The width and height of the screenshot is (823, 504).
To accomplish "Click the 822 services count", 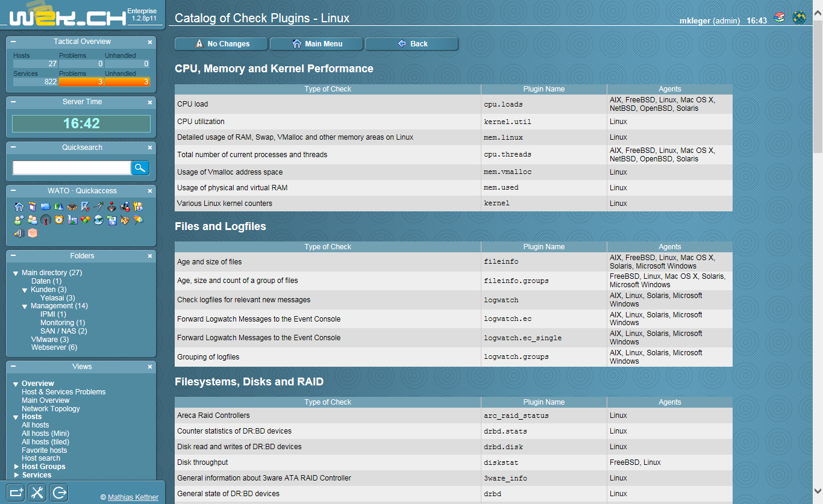I will (36, 82).
